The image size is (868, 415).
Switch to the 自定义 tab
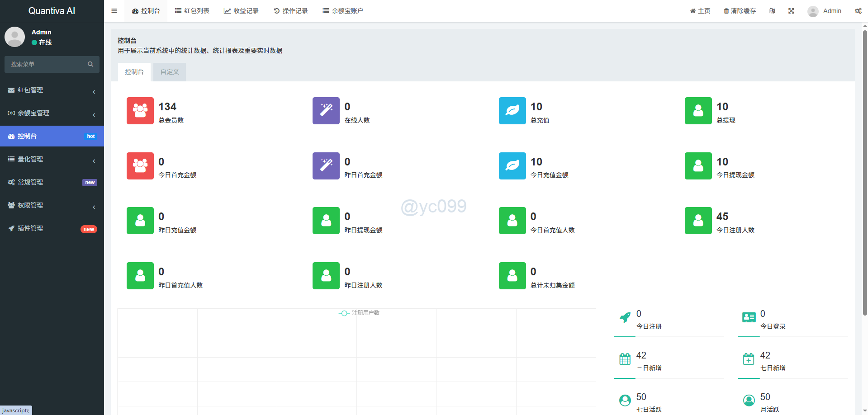click(170, 72)
